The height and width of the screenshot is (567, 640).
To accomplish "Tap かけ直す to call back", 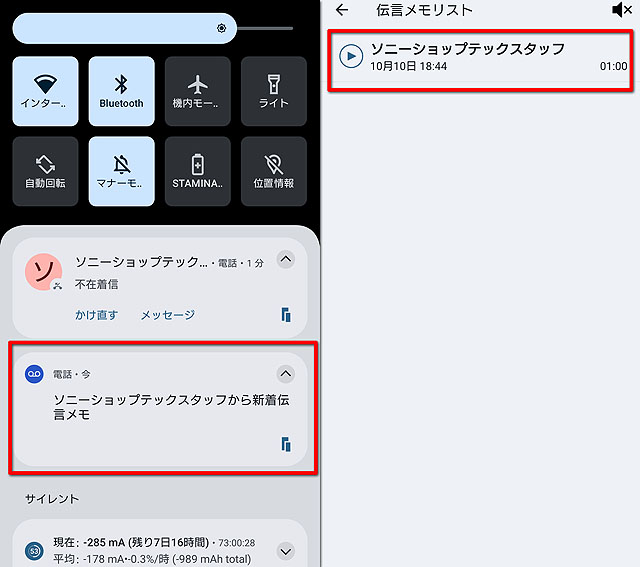I will pyautogui.click(x=97, y=315).
